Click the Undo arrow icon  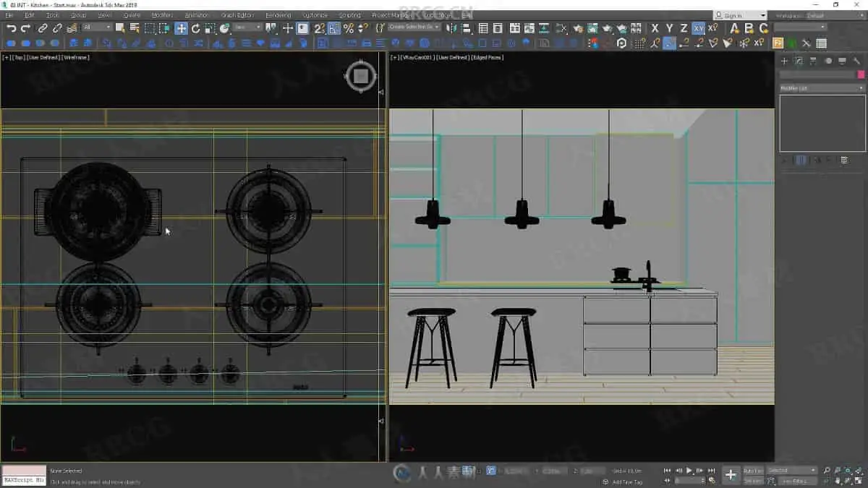[x=11, y=28]
